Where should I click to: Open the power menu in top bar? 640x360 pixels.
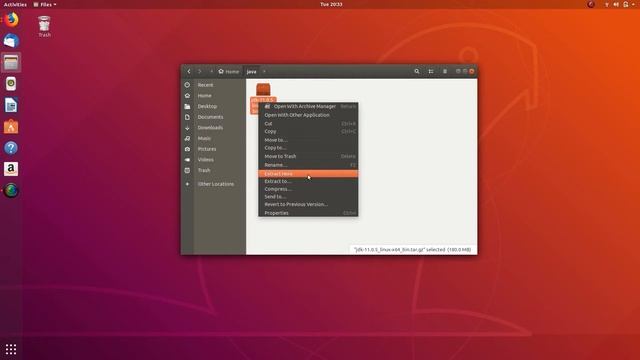click(626, 4)
